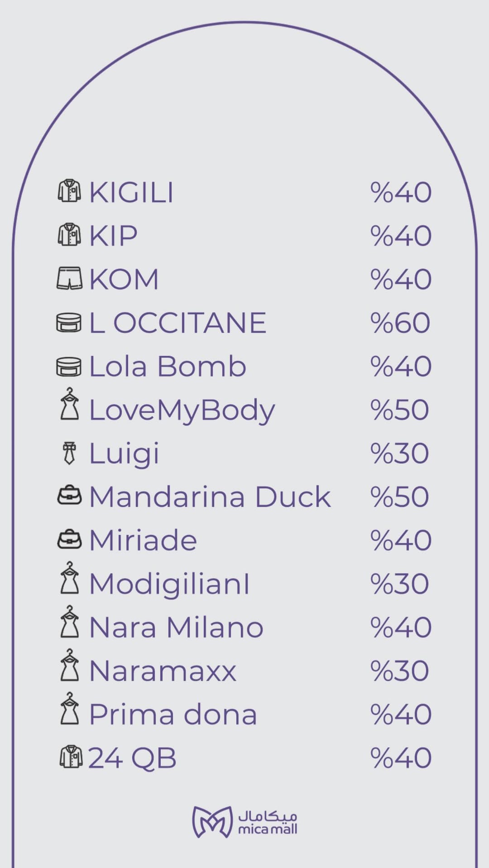This screenshot has height=868, width=489.
Task: Click the dress icon beside Prima dona
Action: coord(69,709)
